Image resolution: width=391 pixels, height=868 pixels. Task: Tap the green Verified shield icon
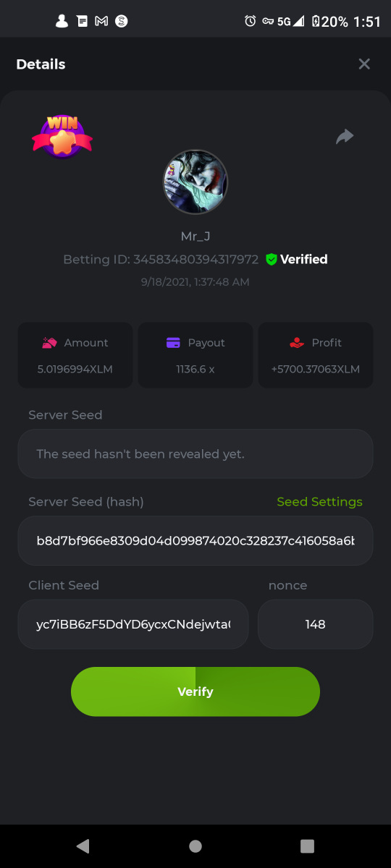272,259
